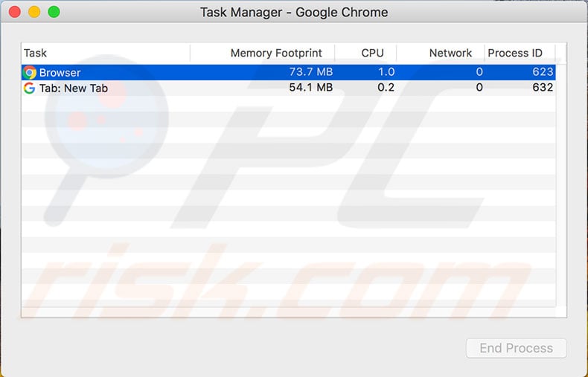Sort by the CPU column header
This screenshot has height=377, width=588.
point(365,53)
